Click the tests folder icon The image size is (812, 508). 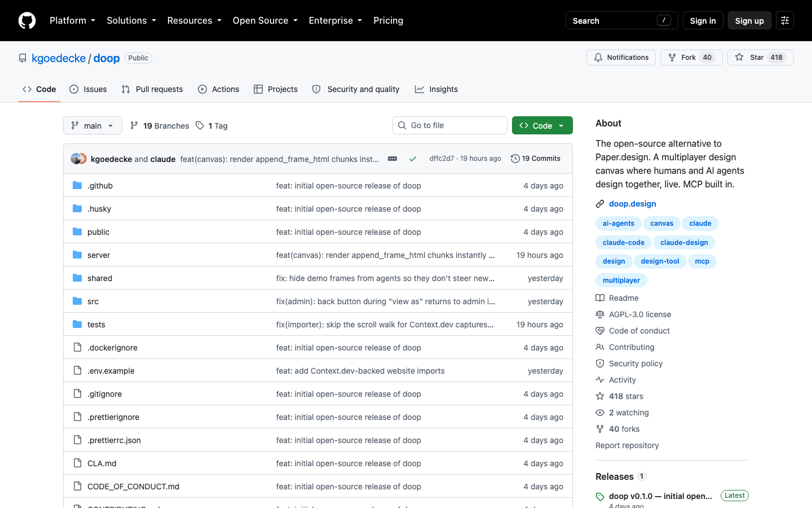pos(77,324)
